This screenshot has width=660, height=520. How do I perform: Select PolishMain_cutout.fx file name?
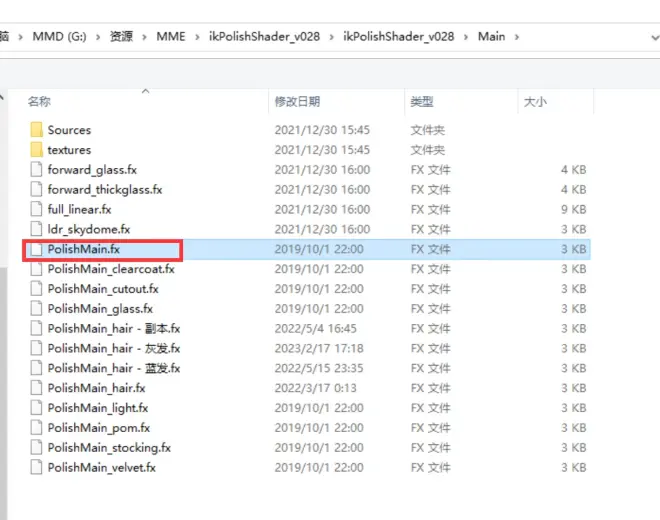point(103,289)
